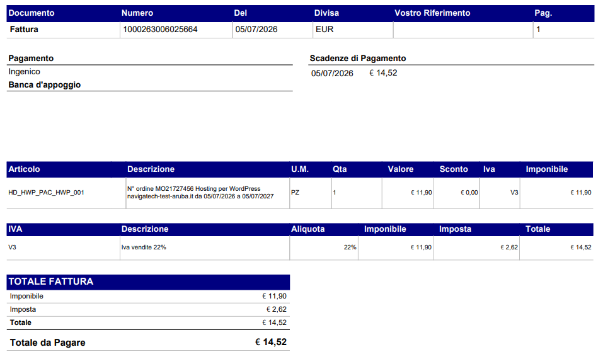This screenshot has height=364, width=603.
Task: Click the 'Sconto' column header
Action: 454,169
